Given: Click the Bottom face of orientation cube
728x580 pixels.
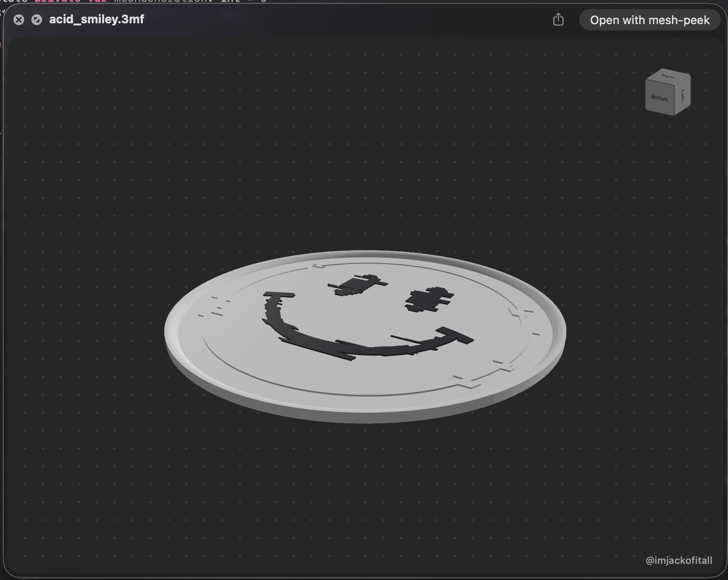Looking at the screenshot, I should (x=659, y=98).
